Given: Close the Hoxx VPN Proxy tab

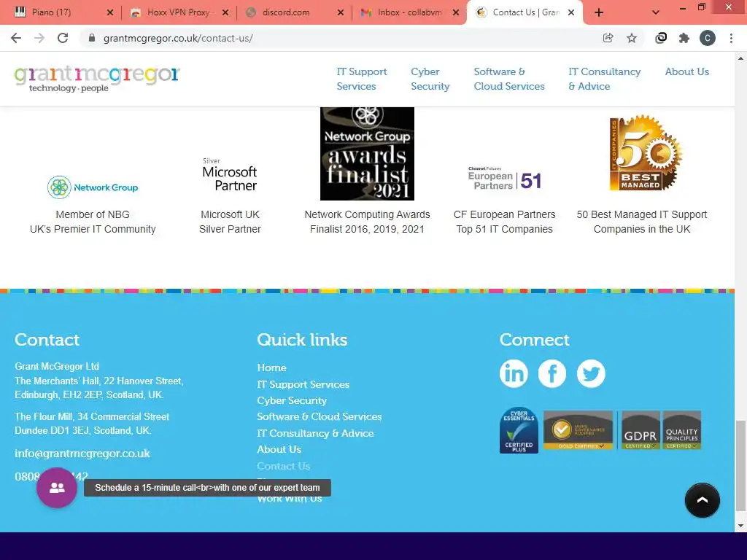Looking at the screenshot, I should click(x=225, y=12).
